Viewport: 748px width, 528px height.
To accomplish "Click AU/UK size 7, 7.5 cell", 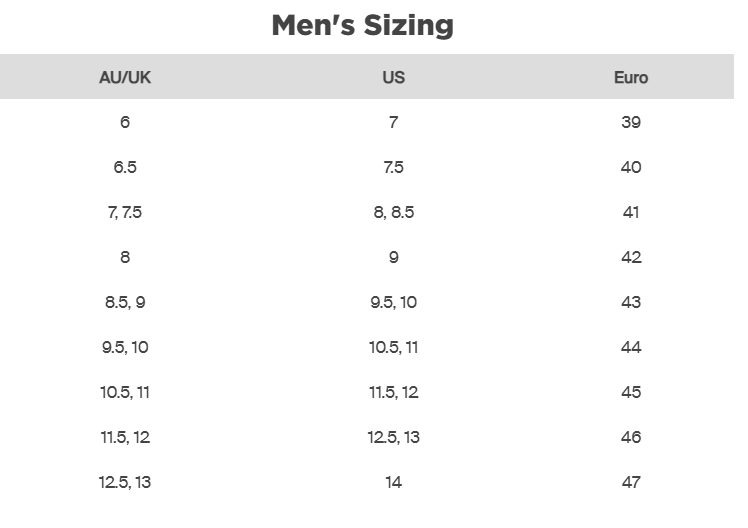I will click(125, 212).
